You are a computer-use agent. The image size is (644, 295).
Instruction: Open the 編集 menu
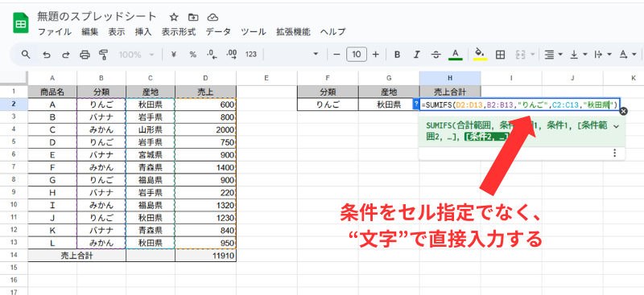tap(89, 32)
